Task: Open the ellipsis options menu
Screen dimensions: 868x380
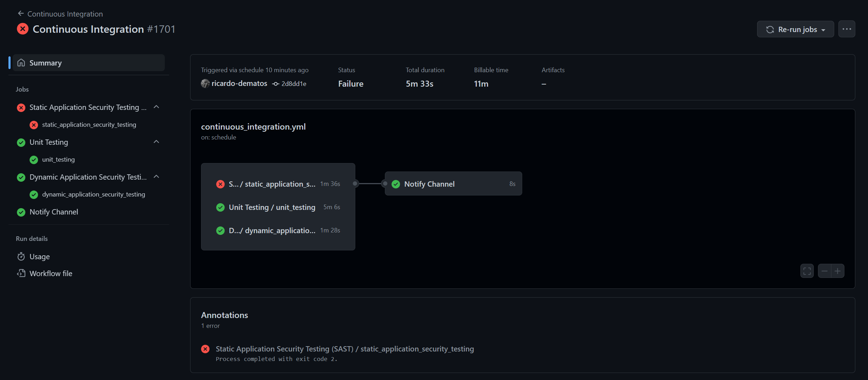Action: coord(847,29)
